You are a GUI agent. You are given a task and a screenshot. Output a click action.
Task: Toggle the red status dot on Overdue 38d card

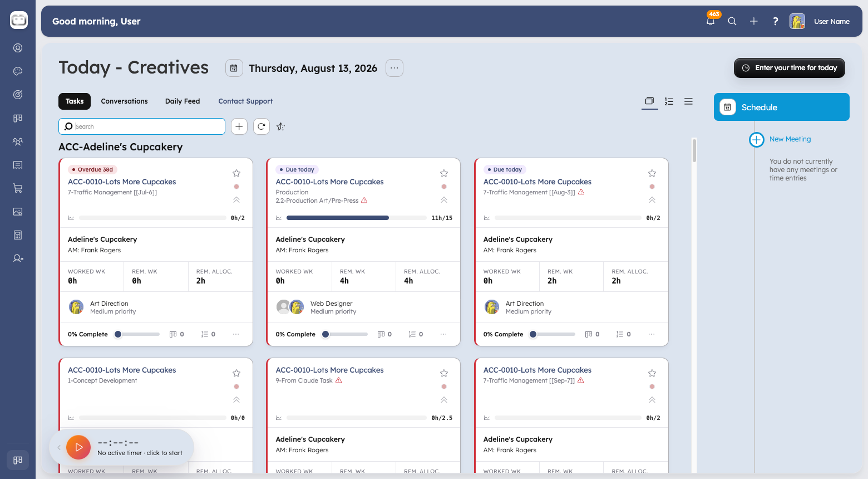(x=236, y=187)
